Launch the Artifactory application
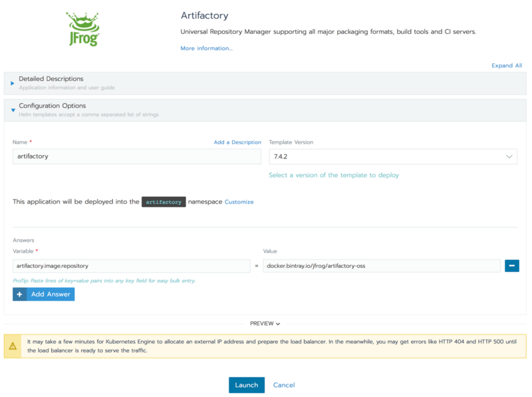This screenshot has height=397, width=532. [247, 385]
